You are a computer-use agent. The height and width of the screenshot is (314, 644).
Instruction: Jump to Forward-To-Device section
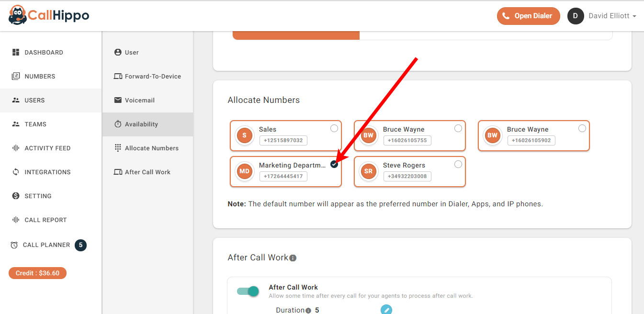pyautogui.click(x=148, y=76)
